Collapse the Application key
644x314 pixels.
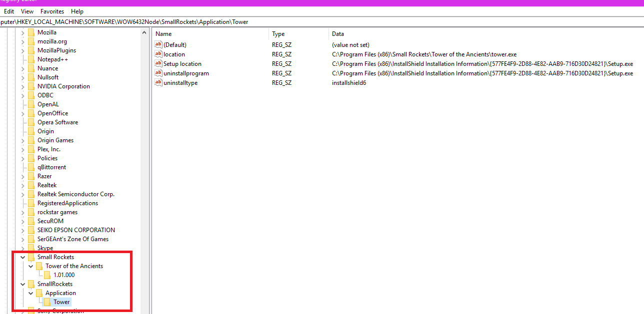(30, 293)
